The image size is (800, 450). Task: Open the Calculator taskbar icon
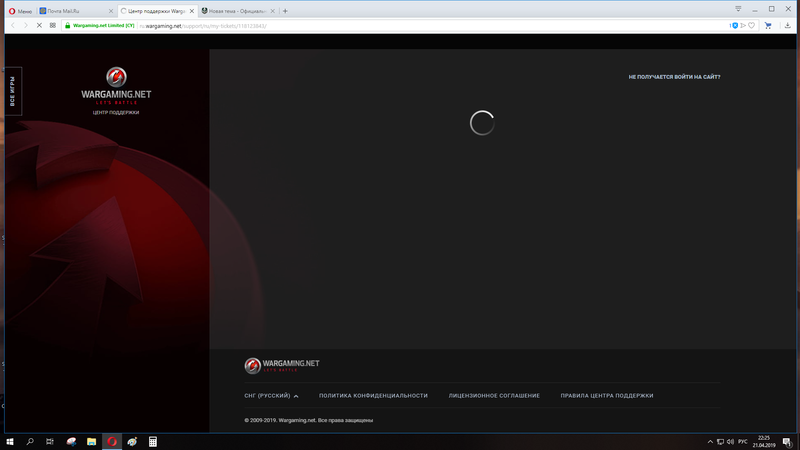(153, 442)
